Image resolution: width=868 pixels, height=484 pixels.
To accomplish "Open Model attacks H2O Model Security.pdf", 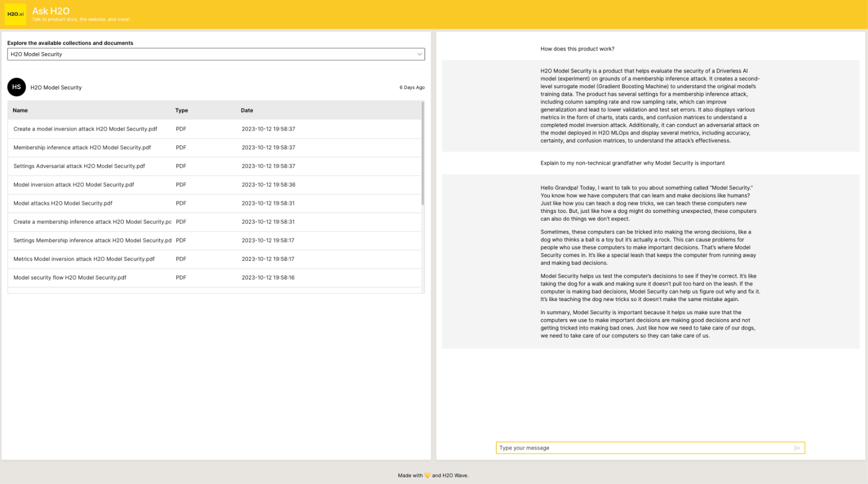I will 63,203.
